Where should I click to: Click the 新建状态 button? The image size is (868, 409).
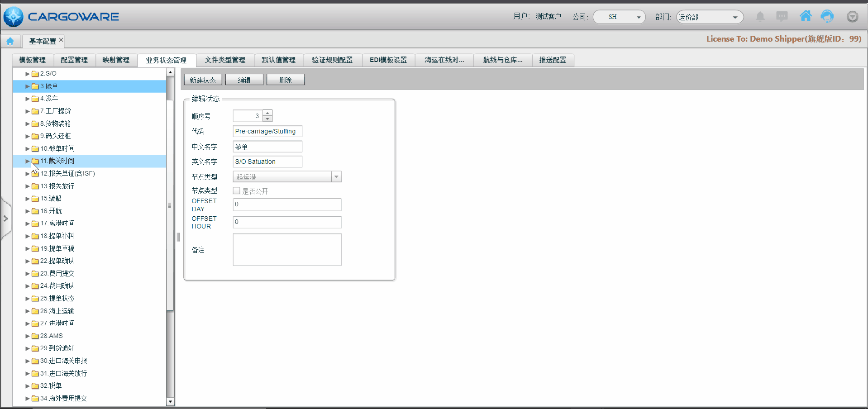(203, 80)
